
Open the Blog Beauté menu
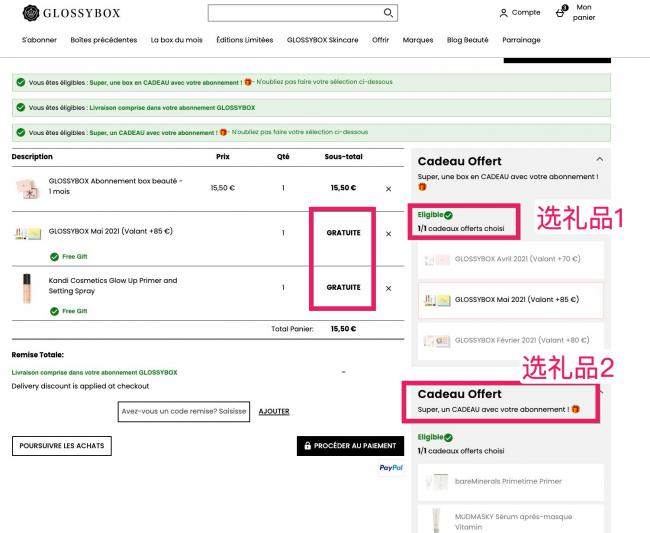(468, 40)
